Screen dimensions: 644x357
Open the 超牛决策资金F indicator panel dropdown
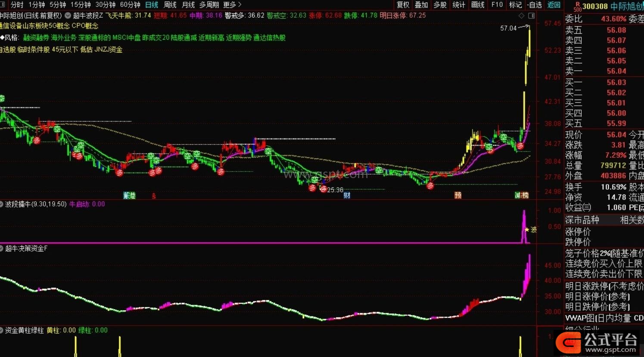2,249
